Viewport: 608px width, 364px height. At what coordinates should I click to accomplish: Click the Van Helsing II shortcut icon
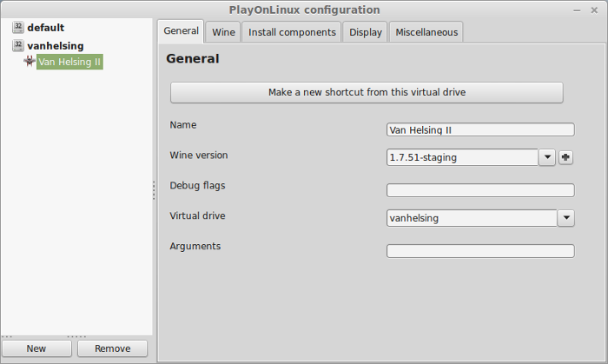point(30,62)
